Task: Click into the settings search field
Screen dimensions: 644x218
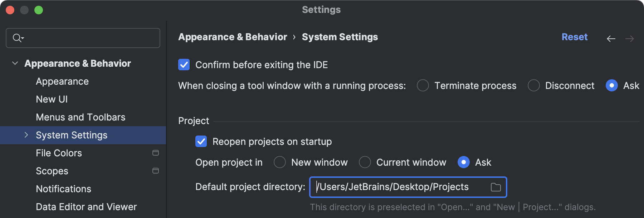Action: (x=89, y=38)
